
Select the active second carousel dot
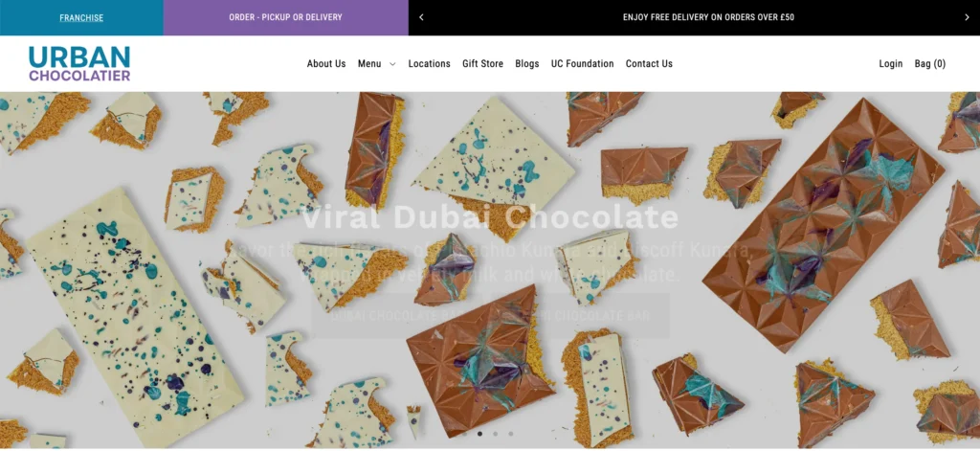(480, 434)
